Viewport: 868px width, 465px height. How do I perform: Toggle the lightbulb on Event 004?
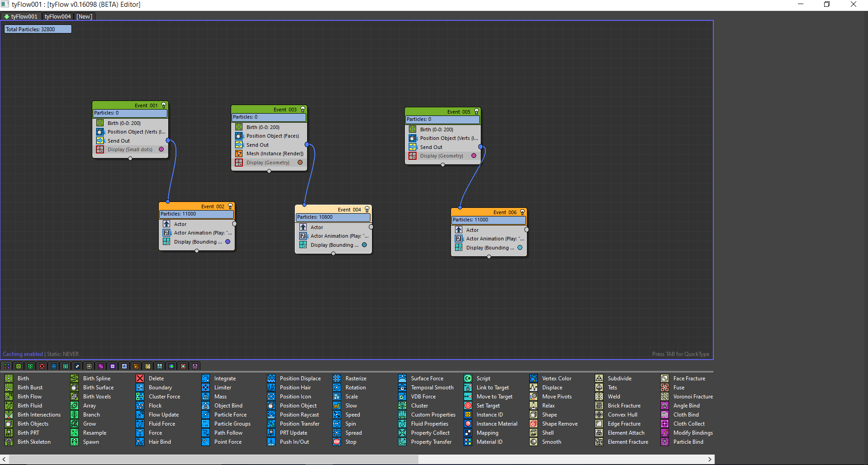[367, 209]
